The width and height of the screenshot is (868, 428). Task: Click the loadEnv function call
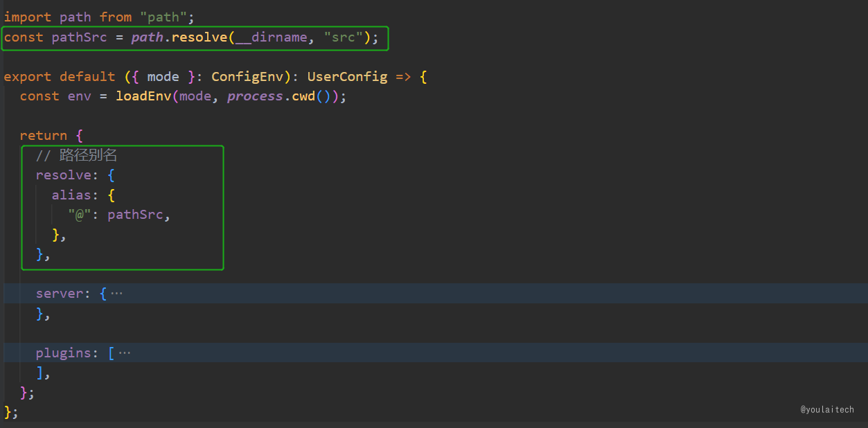click(x=143, y=96)
